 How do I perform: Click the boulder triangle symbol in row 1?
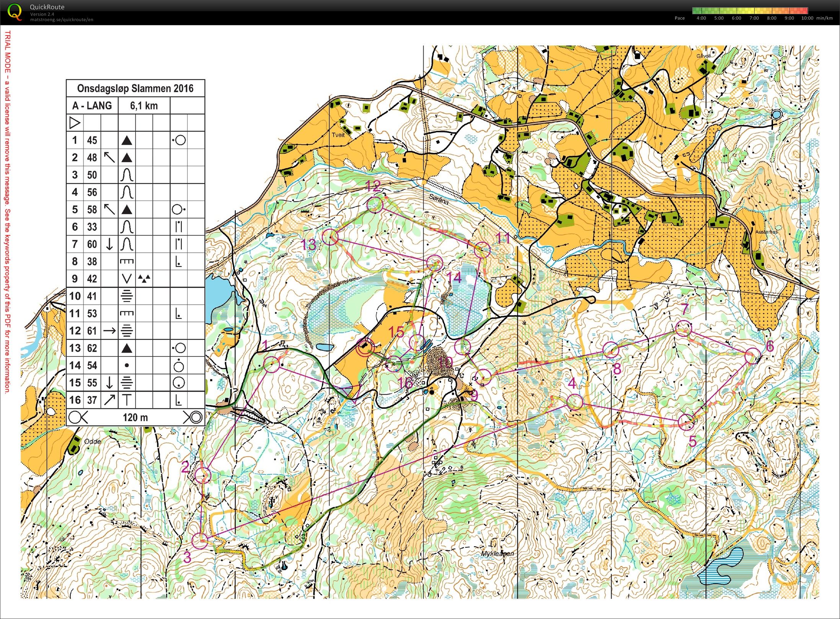tap(127, 140)
